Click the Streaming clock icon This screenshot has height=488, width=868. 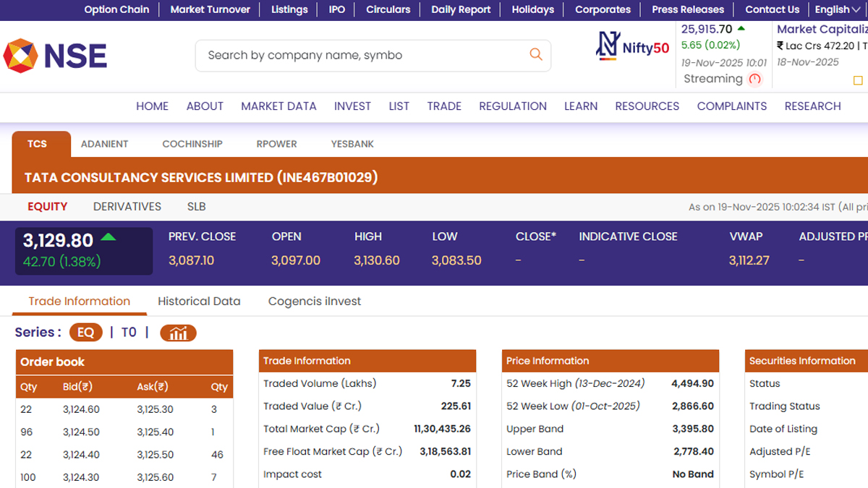[755, 79]
